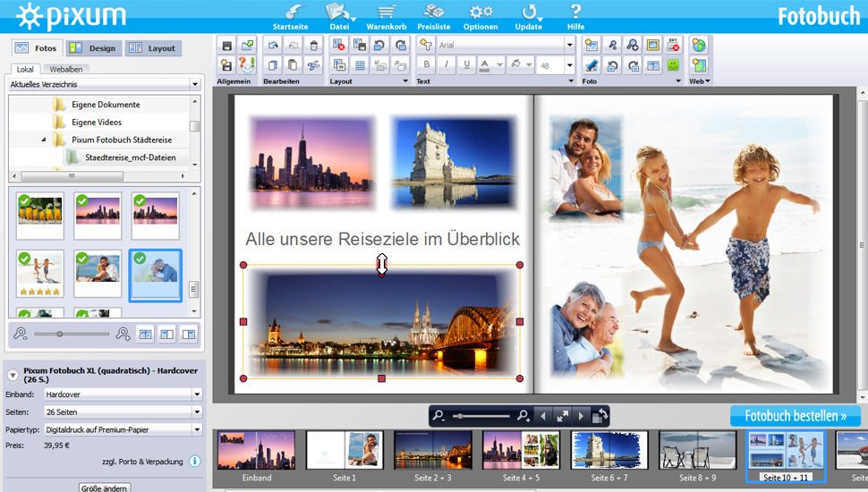The height and width of the screenshot is (492, 868).
Task: Click the trash delete icon in Bearbeiten
Action: (312, 45)
